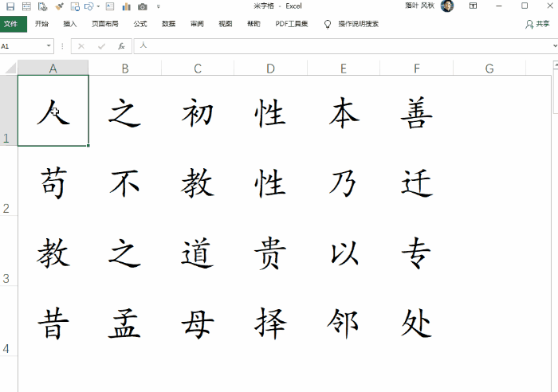The height and width of the screenshot is (392, 558).
Task: Open print preview icon in quick access toolbar
Action: (x=42, y=6)
